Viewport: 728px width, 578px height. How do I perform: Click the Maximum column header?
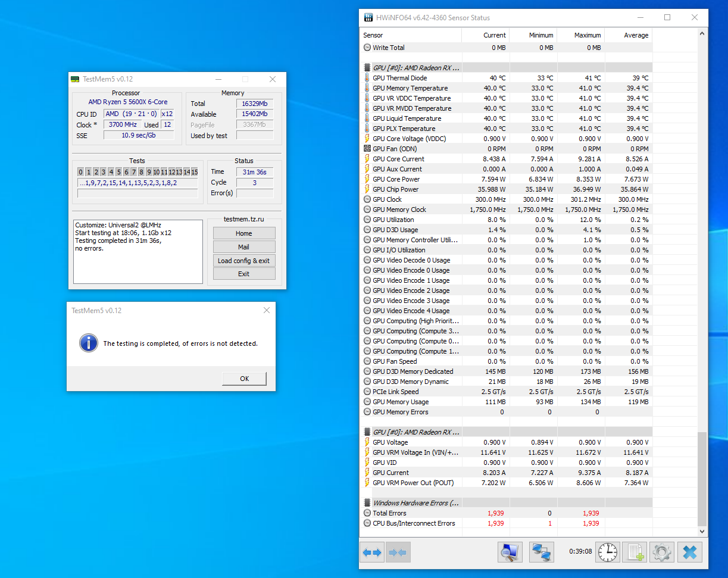581,35
